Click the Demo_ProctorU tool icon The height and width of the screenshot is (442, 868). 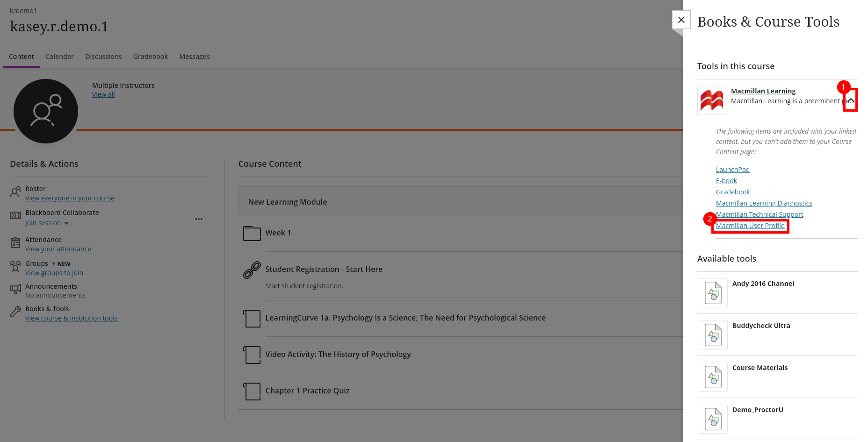(x=713, y=419)
